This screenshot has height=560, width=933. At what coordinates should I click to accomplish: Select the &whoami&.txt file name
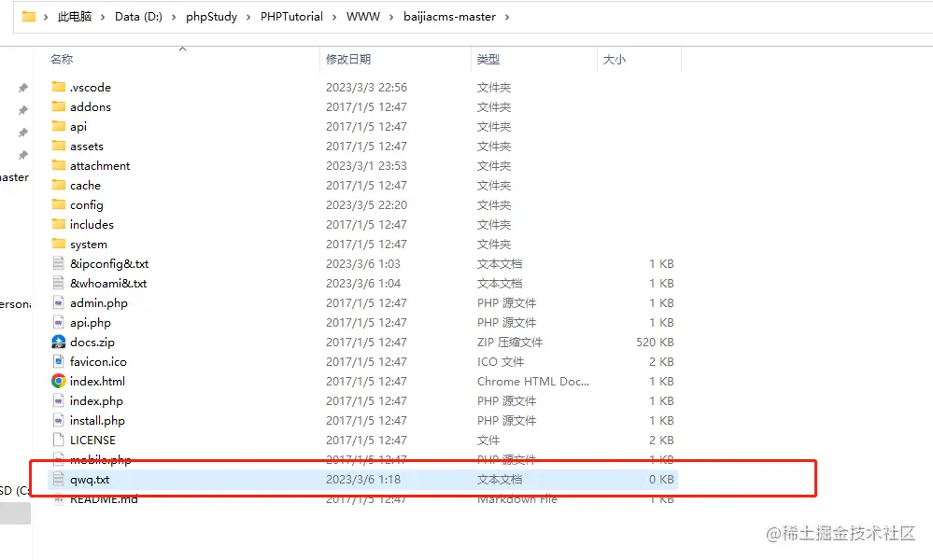point(108,283)
